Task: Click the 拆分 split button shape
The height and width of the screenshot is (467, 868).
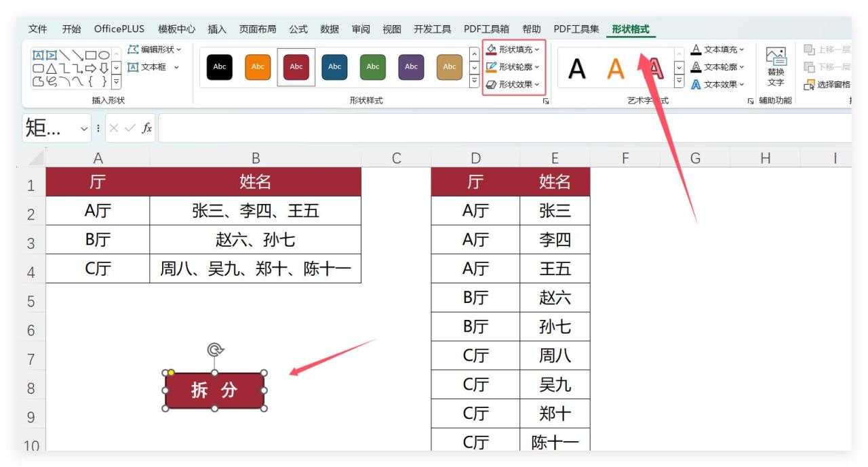Action: [214, 390]
